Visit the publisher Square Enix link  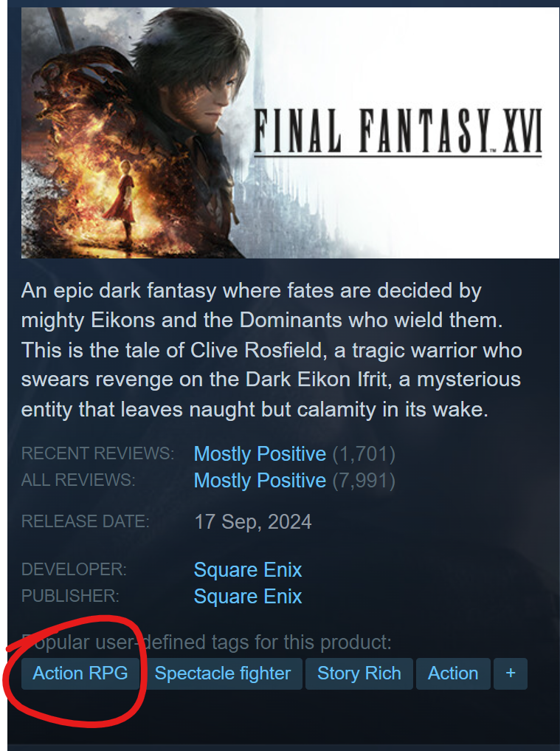point(248,597)
